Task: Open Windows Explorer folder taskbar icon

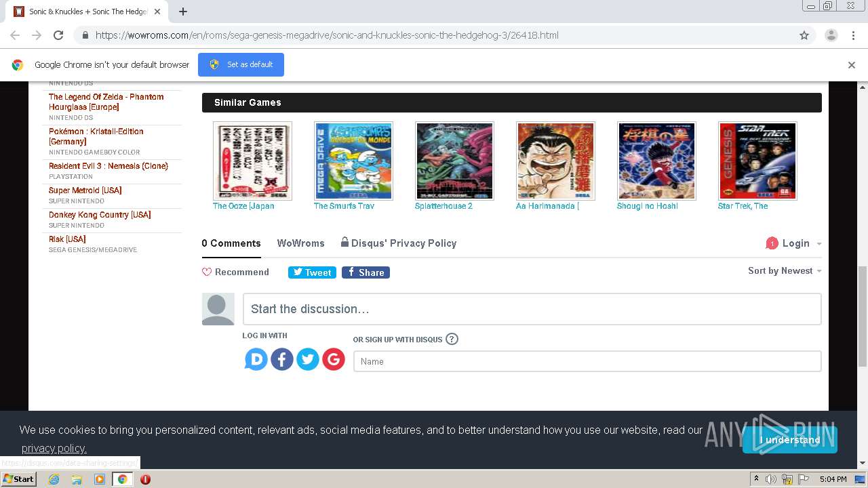Action: pyautogui.click(x=77, y=479)
